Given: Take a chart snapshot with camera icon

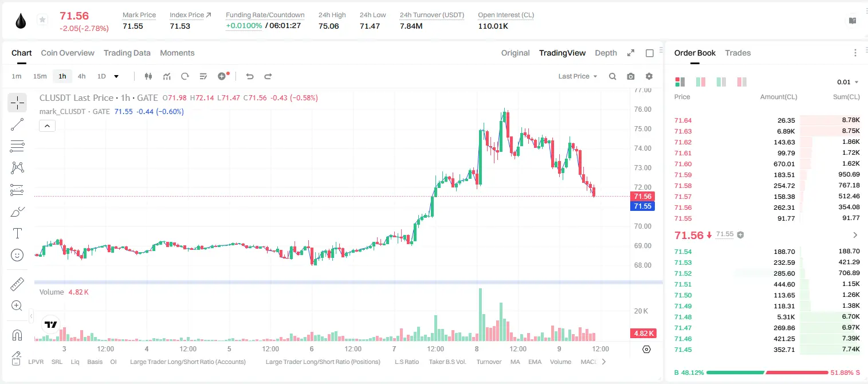Looking at the screenshot, I should [631, 76].
